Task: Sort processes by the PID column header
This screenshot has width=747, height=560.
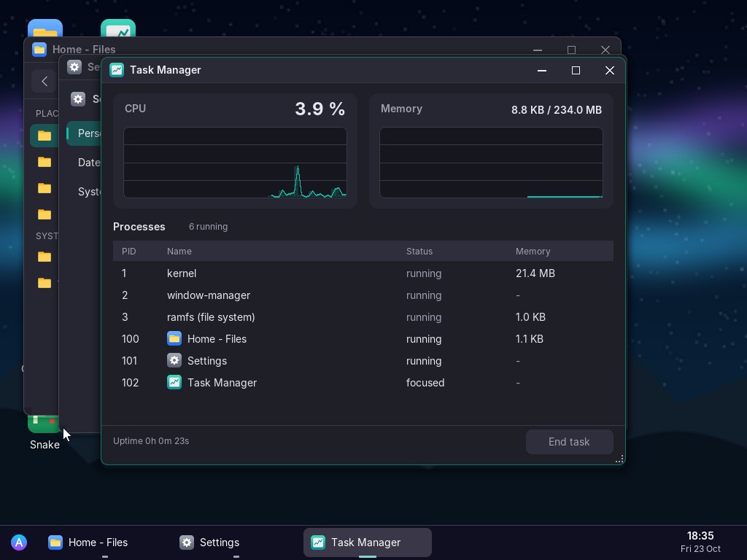Action: click(x=128, y=251)
